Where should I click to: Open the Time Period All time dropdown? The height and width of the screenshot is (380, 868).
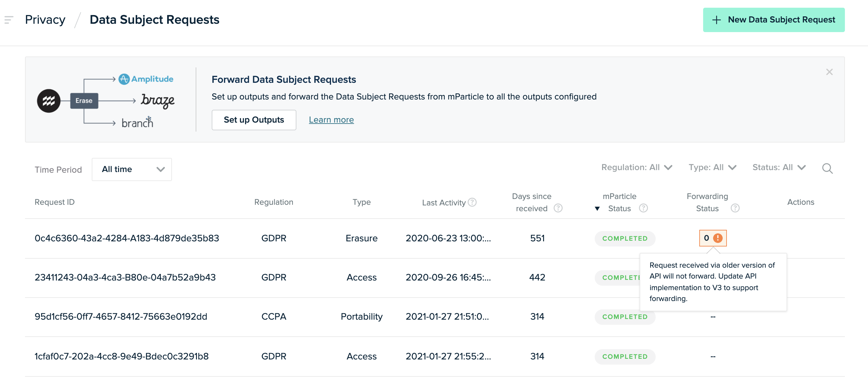point(132,169)
